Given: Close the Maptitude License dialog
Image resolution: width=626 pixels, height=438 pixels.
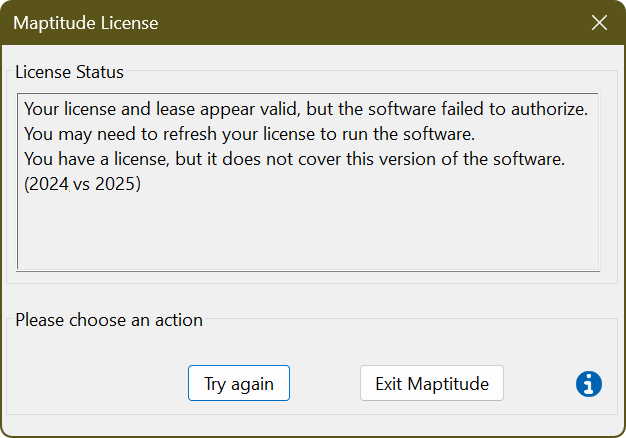Looking at the screenshot, I should 600,22.
